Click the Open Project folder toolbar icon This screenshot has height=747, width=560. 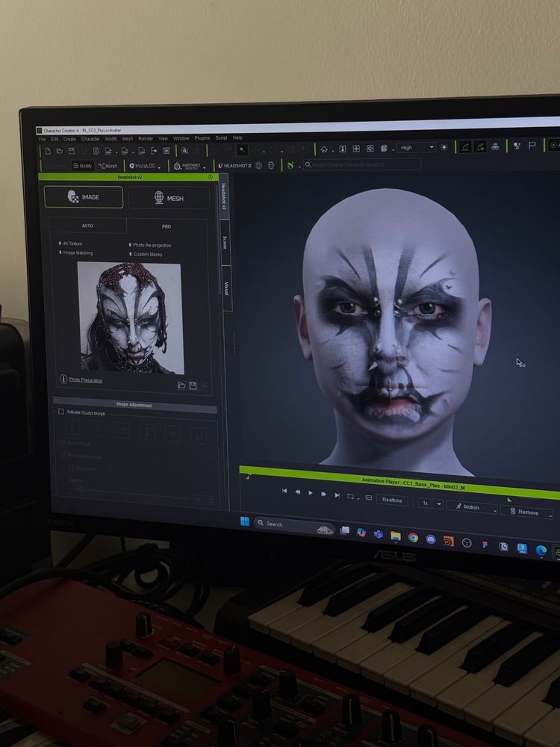[x=60, y=151]
